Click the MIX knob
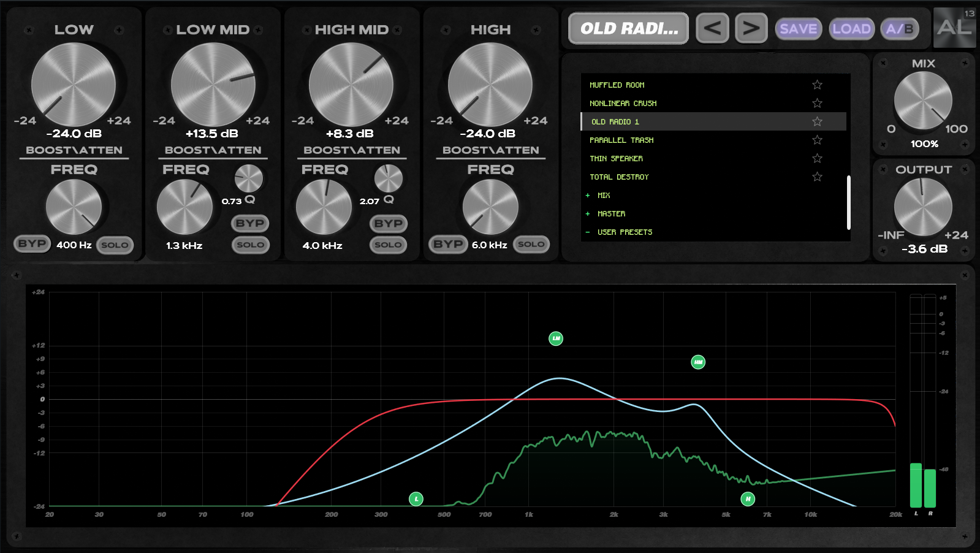 pyautogui.click(x=923, y=101)
